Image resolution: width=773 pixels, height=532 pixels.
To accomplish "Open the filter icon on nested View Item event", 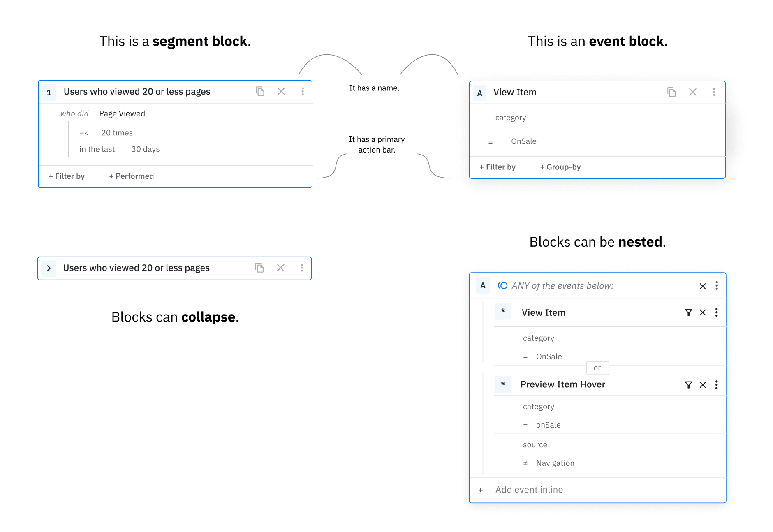I will point(688,312).
